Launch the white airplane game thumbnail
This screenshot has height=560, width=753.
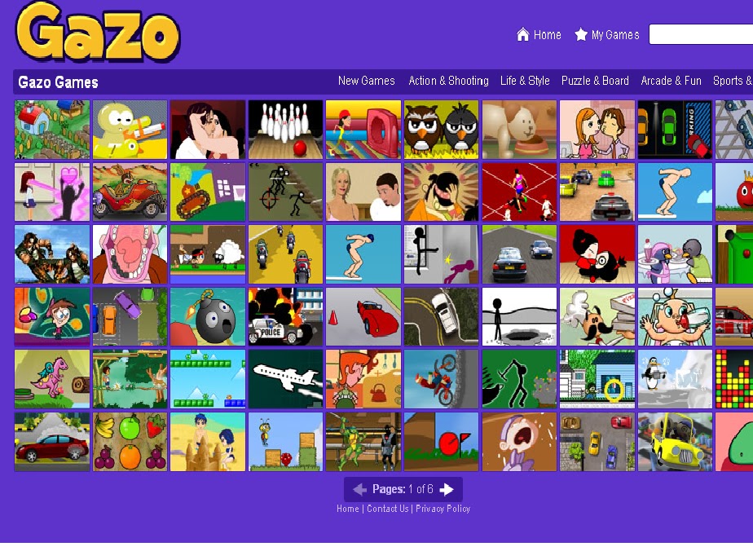pos(285,379)
